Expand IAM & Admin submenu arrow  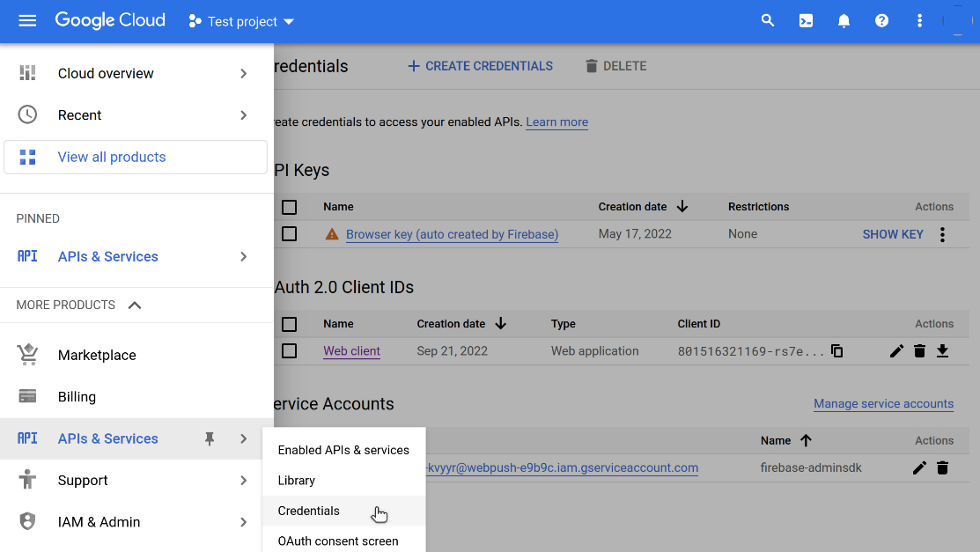244,522
